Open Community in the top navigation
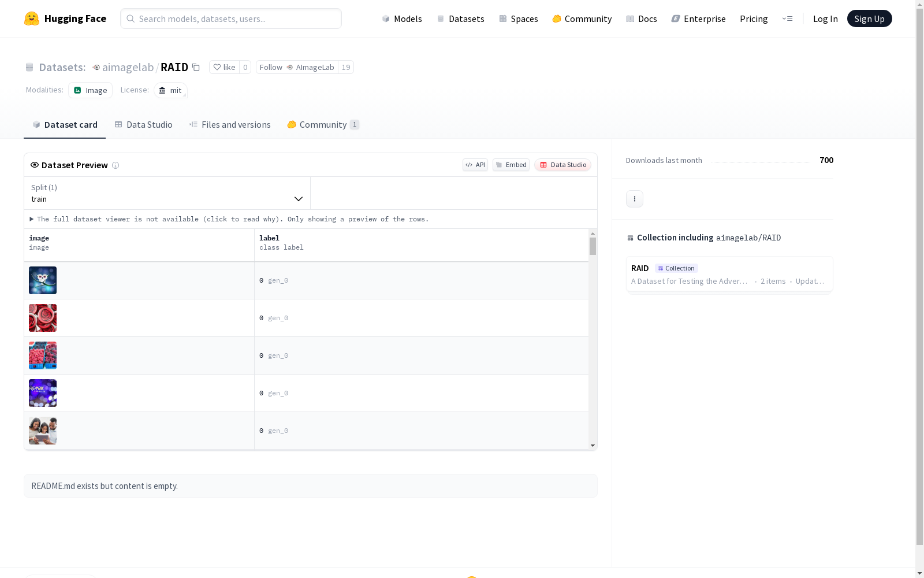 [x=582, y=18]
